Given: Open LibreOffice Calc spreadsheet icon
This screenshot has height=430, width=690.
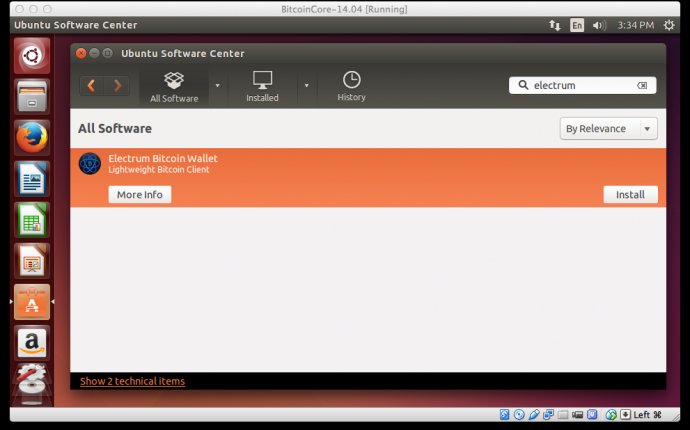Looking at the screenshot, I should point(32,220).
